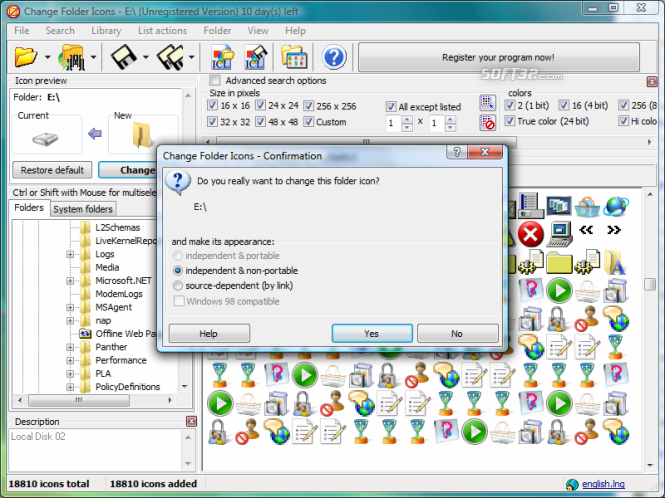Open the Search menu
The height and width of the screenshot is (498, 665).
60,31
